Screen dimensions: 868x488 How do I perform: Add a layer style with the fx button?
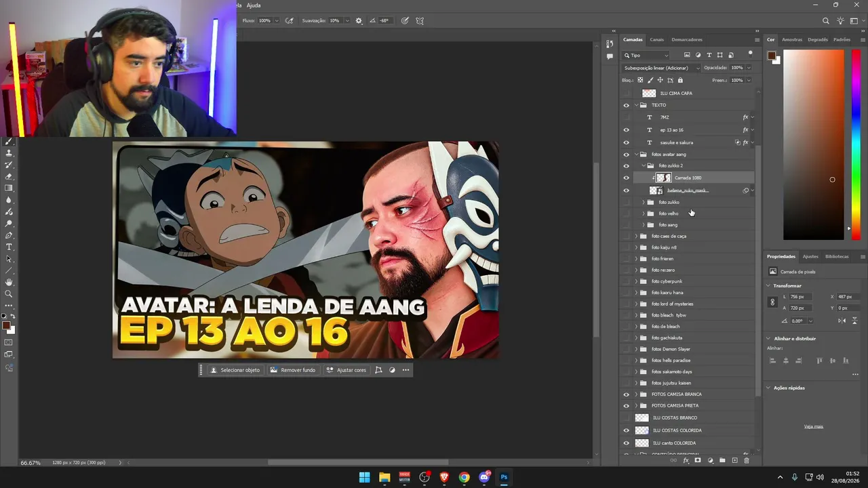[x=686, y=460]
